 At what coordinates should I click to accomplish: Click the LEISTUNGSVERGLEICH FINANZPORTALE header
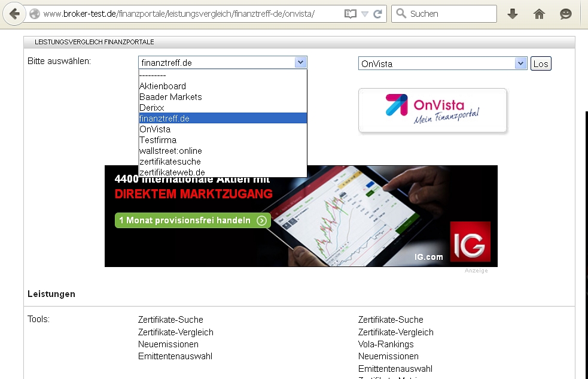click(x=95, y=42)
